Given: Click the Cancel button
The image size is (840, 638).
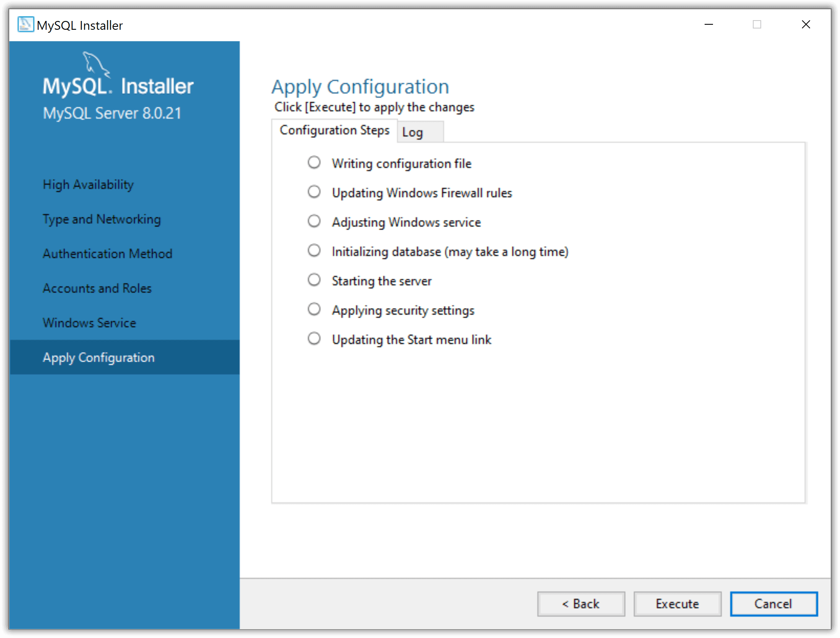Looking at the screenshot, I should click(x=773, y=604).
